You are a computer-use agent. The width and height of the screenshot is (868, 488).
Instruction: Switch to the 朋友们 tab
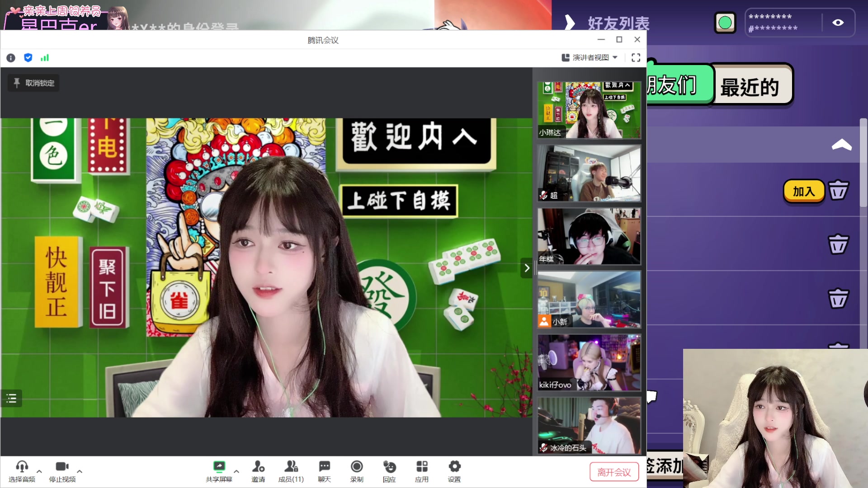(x=679, y=85)
